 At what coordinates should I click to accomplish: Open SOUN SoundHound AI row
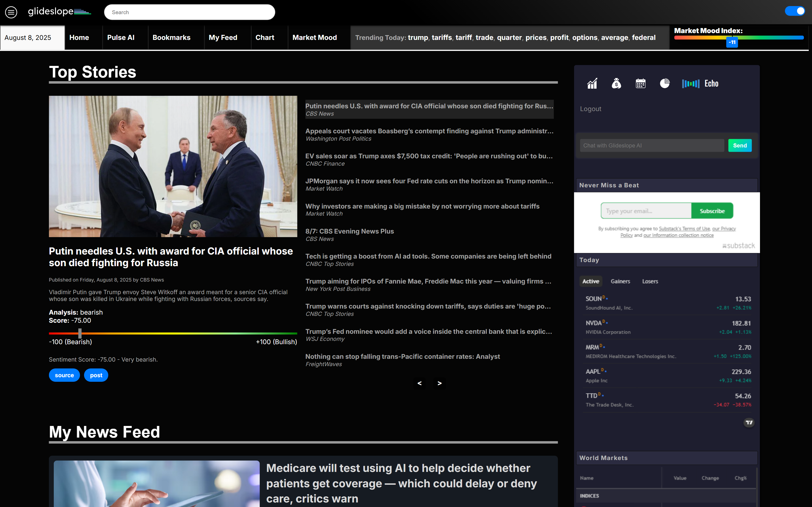(668, 303)
